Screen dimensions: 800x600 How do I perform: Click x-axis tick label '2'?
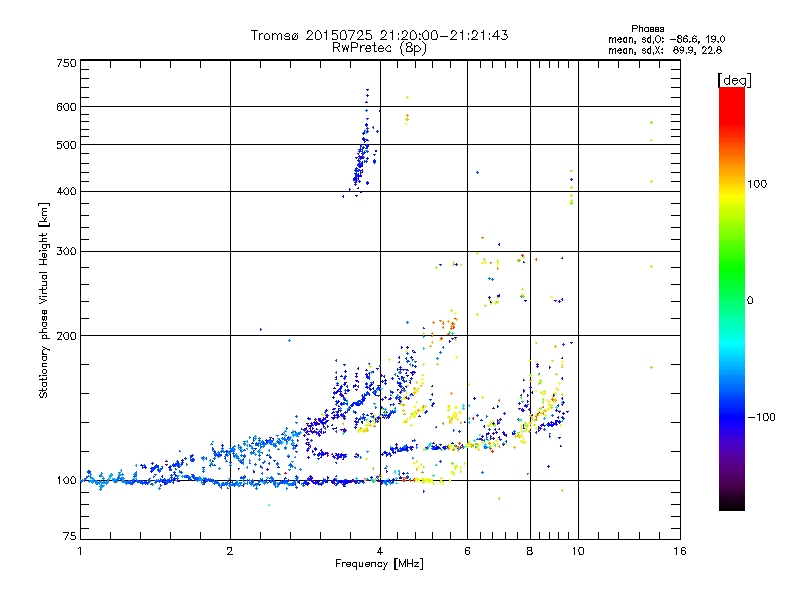230,551
